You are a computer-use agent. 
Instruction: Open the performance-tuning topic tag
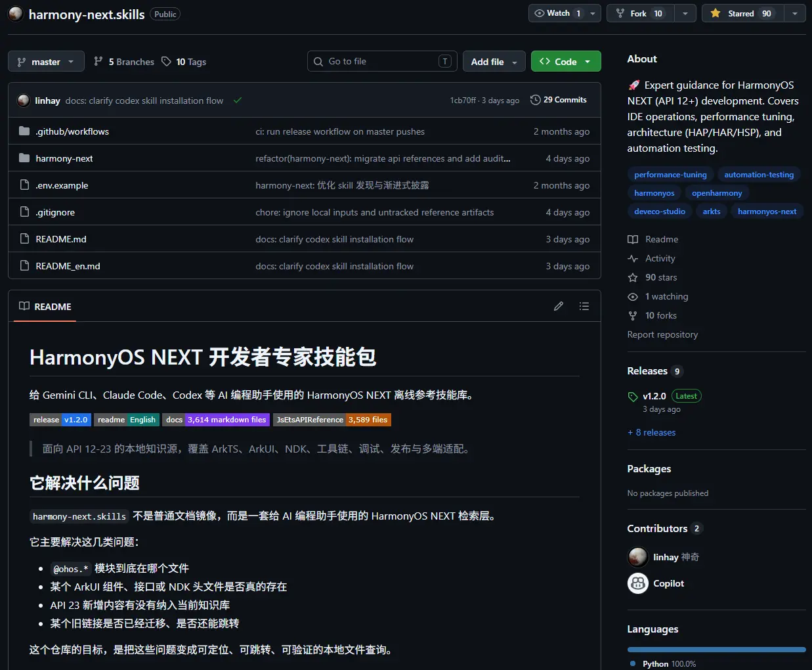click(x=670, y=175)
